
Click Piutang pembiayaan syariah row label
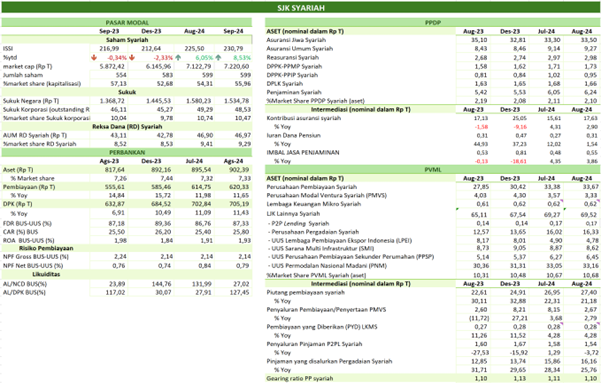click(x=305, y=292)
